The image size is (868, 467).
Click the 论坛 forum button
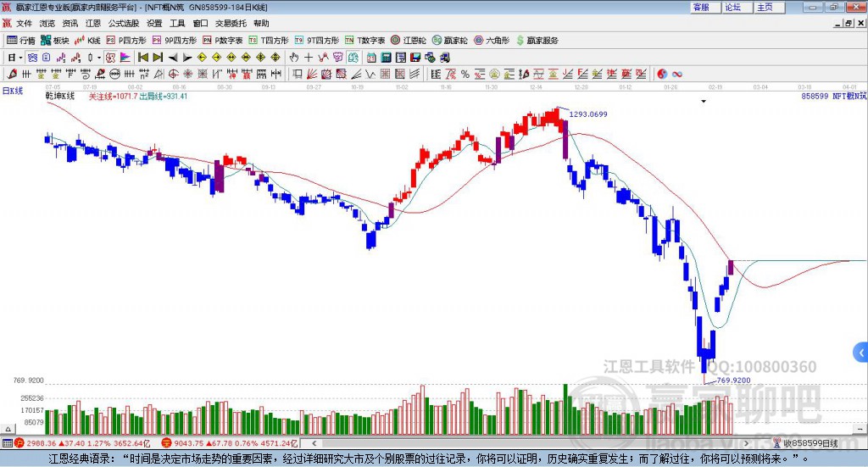[x=738, y=7]
